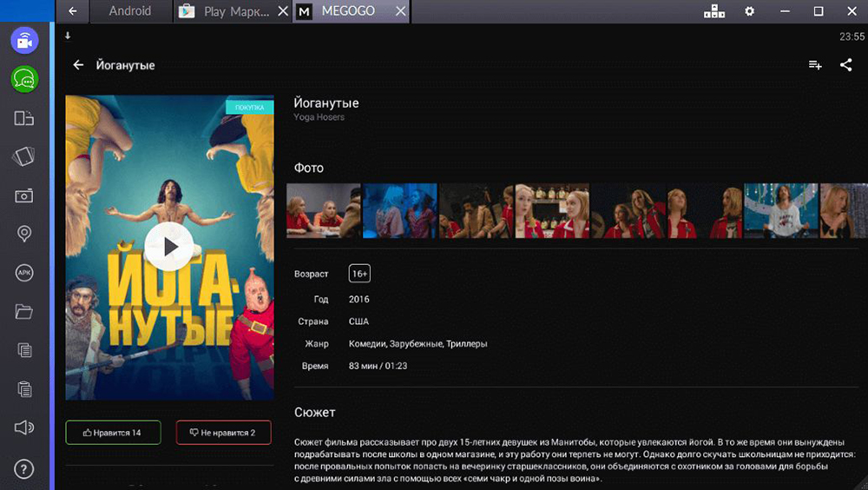
Task: Switch to the Play Маркет tab
Action: click(x=233, y=11)
